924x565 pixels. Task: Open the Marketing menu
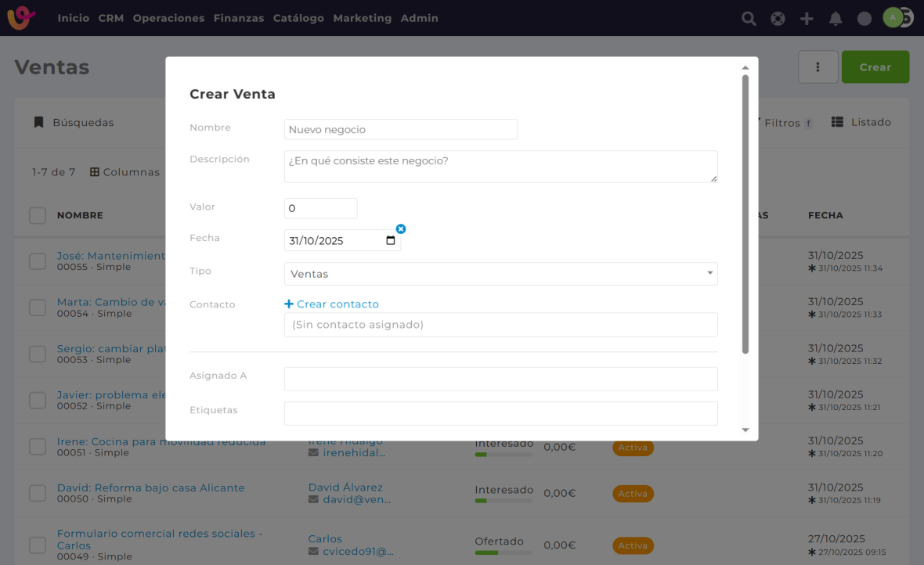362,18
